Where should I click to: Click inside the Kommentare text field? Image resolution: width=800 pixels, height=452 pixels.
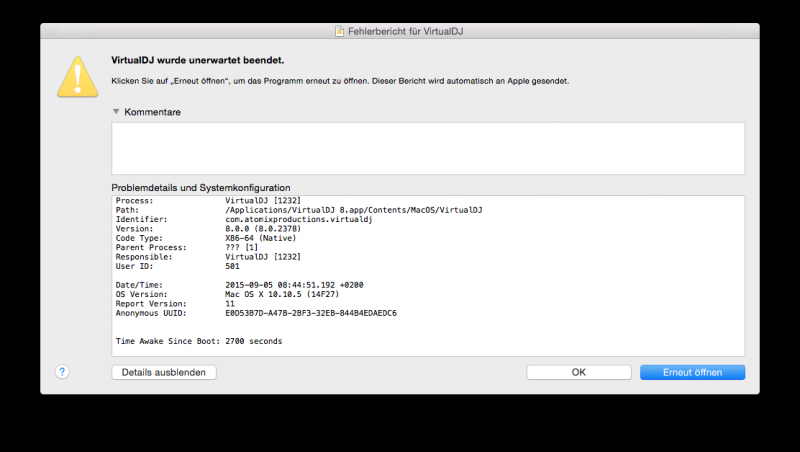pos(428,148)
